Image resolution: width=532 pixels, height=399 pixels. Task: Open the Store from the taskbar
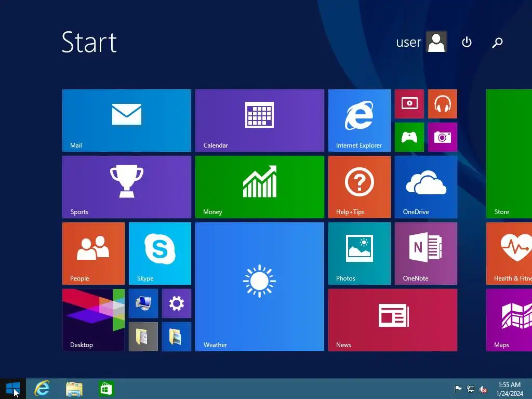(106, 389)
